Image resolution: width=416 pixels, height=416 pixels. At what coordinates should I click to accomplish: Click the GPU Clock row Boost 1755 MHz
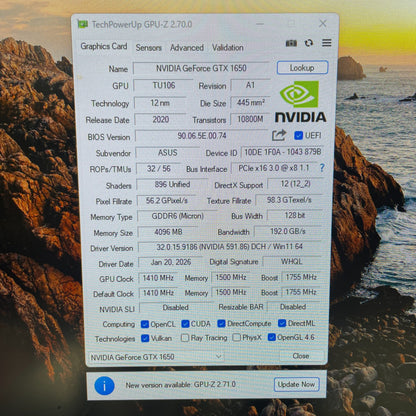[x=301, y=277]
